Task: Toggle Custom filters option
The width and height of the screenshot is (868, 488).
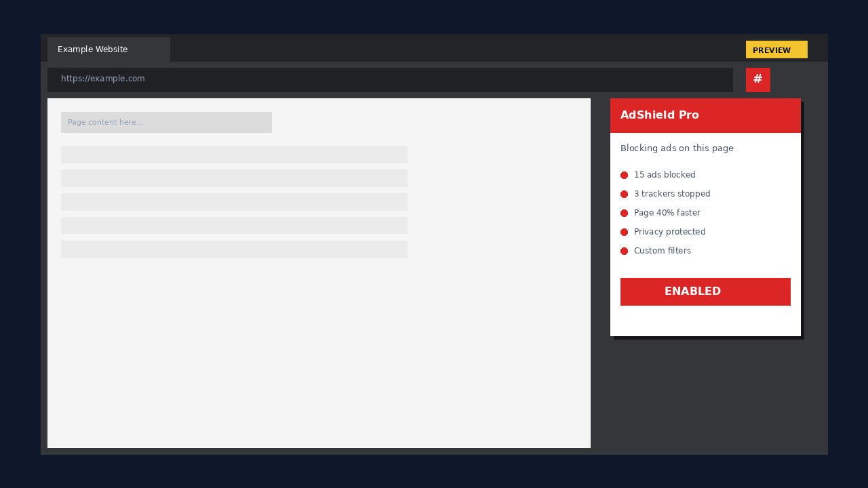Action: (663, 250)
